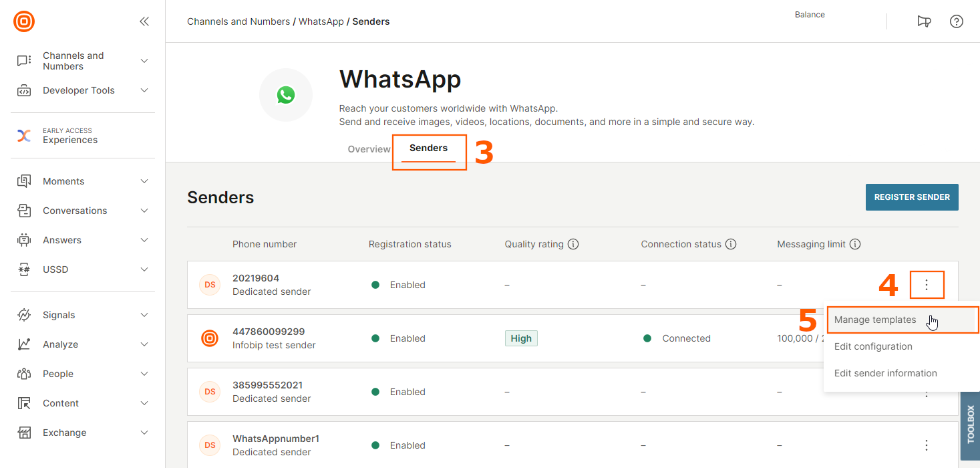The image size is (980, 468).
Task: Open announcements via the megaphone icon
Action: point(925,21)
